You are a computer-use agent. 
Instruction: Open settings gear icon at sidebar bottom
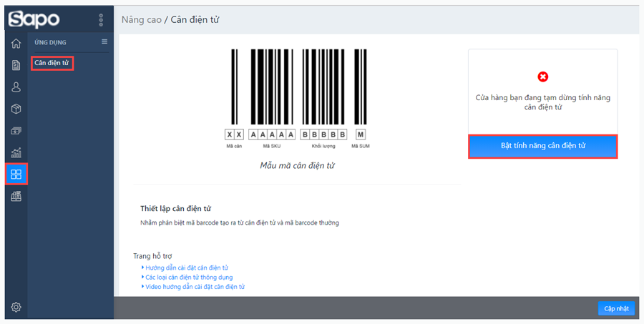(16, 307)
